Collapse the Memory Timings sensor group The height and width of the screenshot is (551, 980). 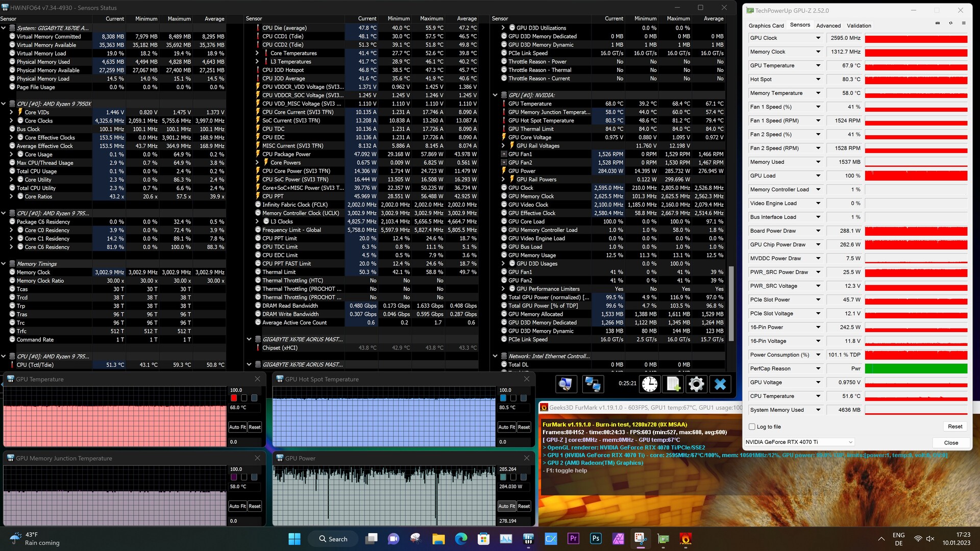(x=4, y=264)
